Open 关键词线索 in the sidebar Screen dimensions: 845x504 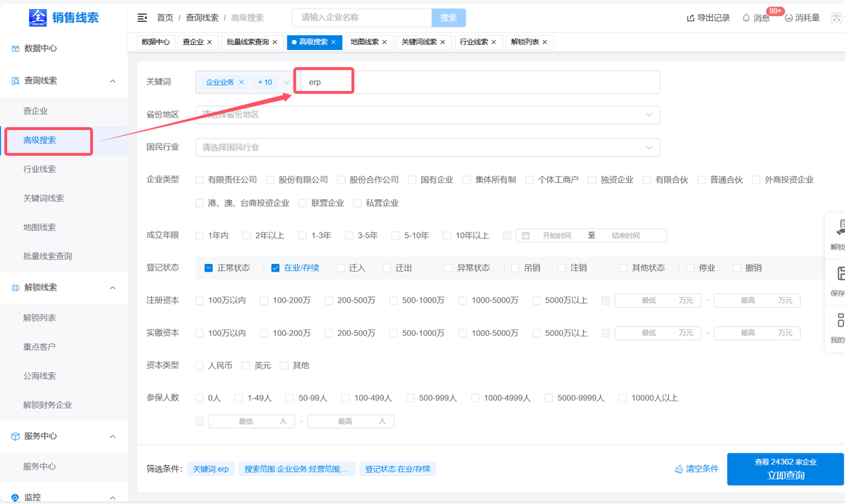point(44,199)
